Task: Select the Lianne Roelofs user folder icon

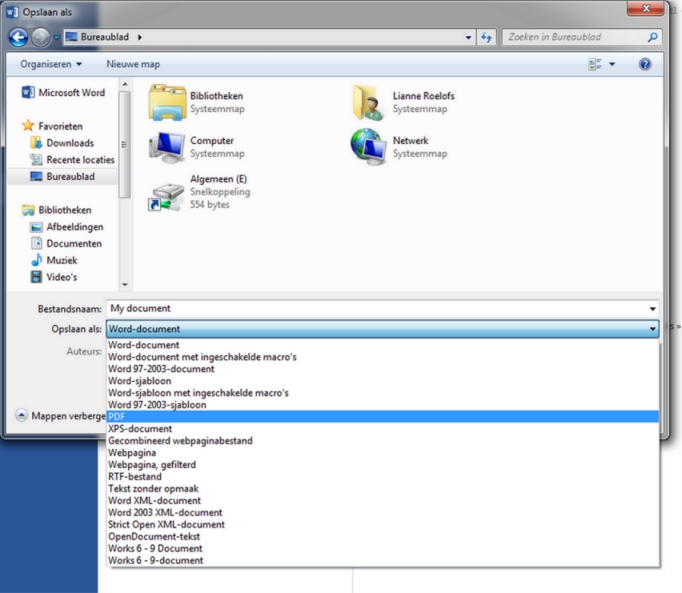Action: (x=368, y=103)
